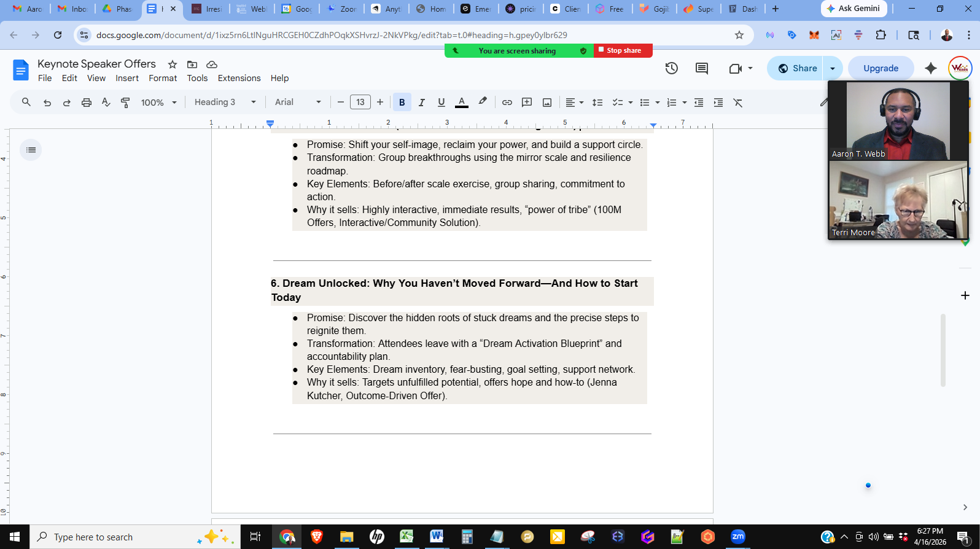Toggle Bold formatting
Image resolution: width=980 pixels, height=549 pixels.
pos(402,103)
